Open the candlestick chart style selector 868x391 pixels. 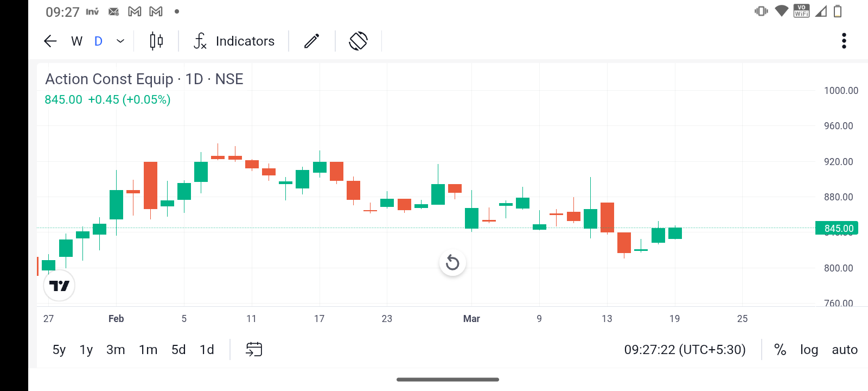[156, 41]
